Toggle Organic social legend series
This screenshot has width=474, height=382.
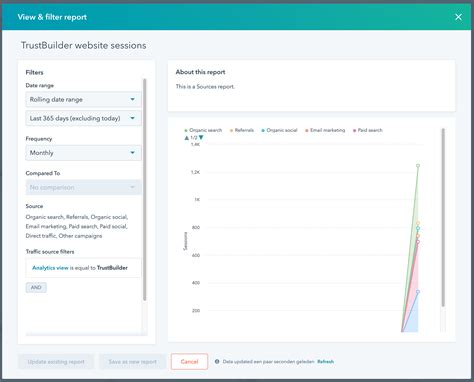279,130
